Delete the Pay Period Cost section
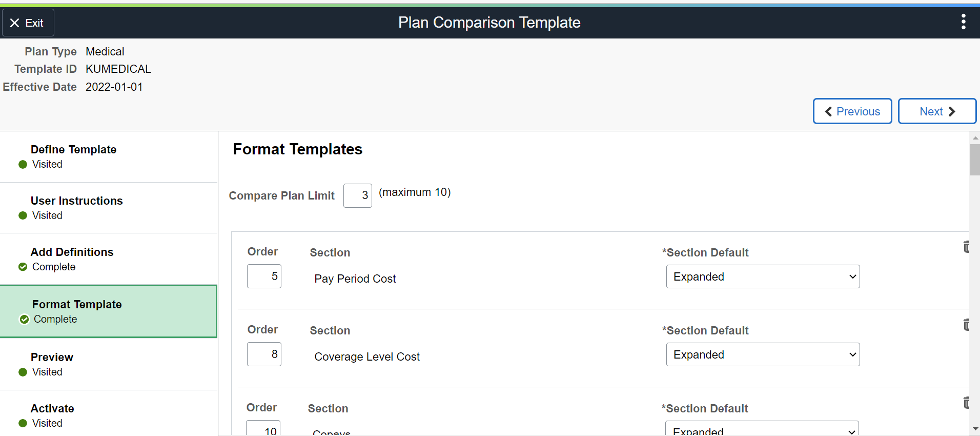980x436 pixels. coord(966,247)
